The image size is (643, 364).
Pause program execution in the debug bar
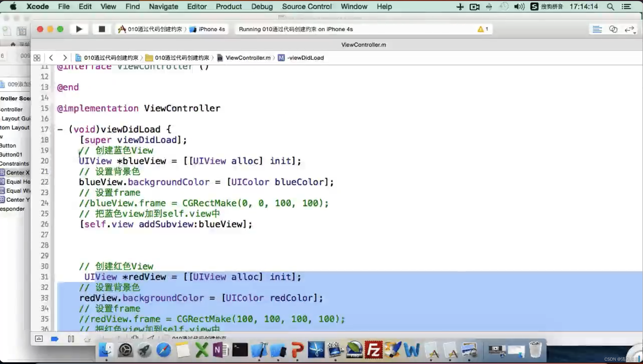point(71,339)
